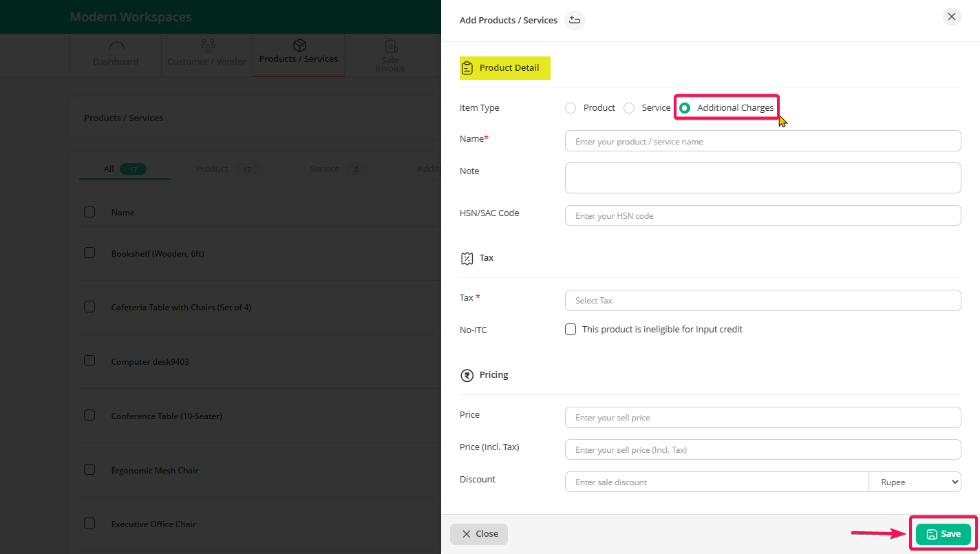
Task: Expand the Rupee discount type dropdown
Action: (x=915, y=482)
